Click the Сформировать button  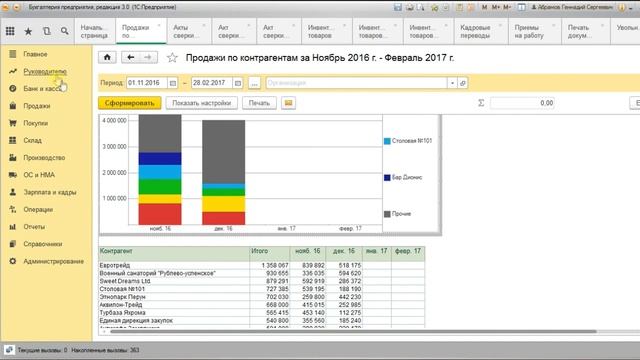(130, 103)
